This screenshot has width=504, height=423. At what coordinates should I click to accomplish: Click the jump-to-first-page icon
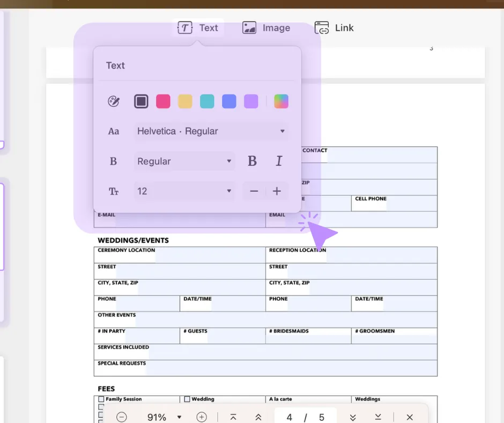(x=233, y=417)
